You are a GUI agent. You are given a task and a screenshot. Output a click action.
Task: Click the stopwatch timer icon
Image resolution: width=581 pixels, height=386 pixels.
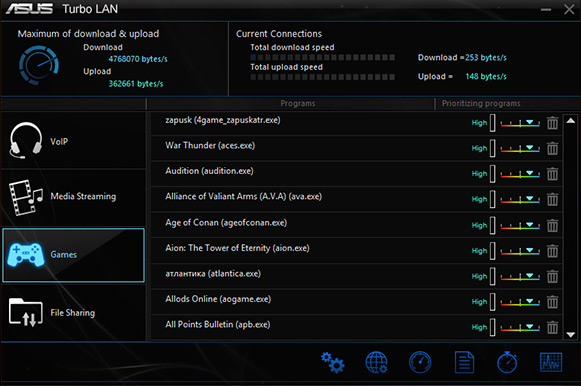pyautogui.click(x=507, y=362)
